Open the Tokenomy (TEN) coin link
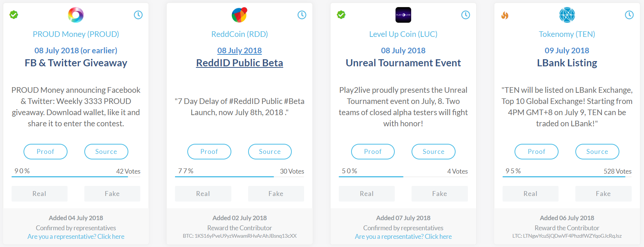This screenshot has width=644, height=247. click(x=567, y=34)
